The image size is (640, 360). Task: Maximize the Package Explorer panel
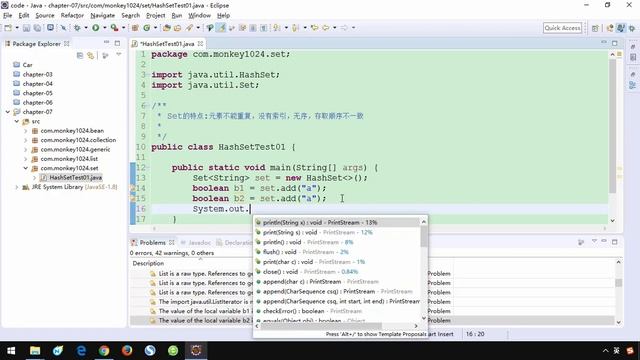tap(118, 43)
